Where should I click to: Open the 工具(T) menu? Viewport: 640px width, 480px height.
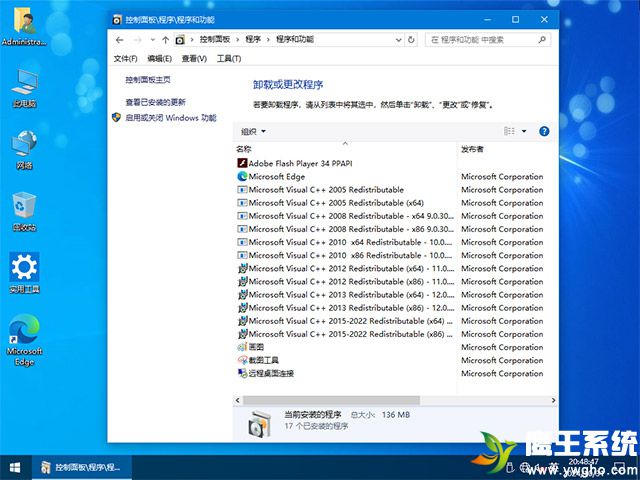(229, 59)
